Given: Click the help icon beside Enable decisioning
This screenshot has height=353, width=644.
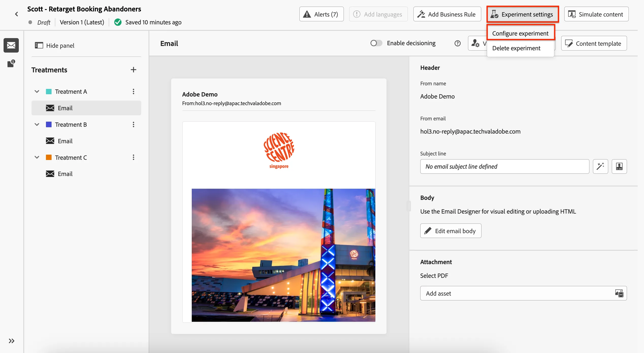Looking at the screenshot, I should pyautogui.click(x=457, y=43).
